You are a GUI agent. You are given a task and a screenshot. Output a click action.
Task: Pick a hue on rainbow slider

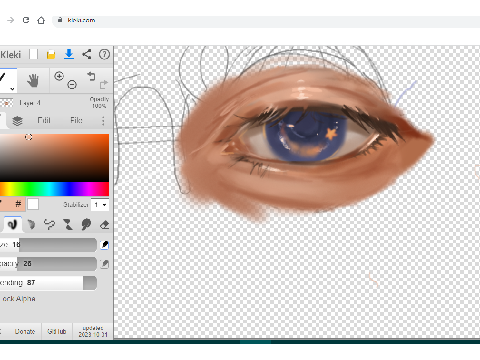point(54,189)
